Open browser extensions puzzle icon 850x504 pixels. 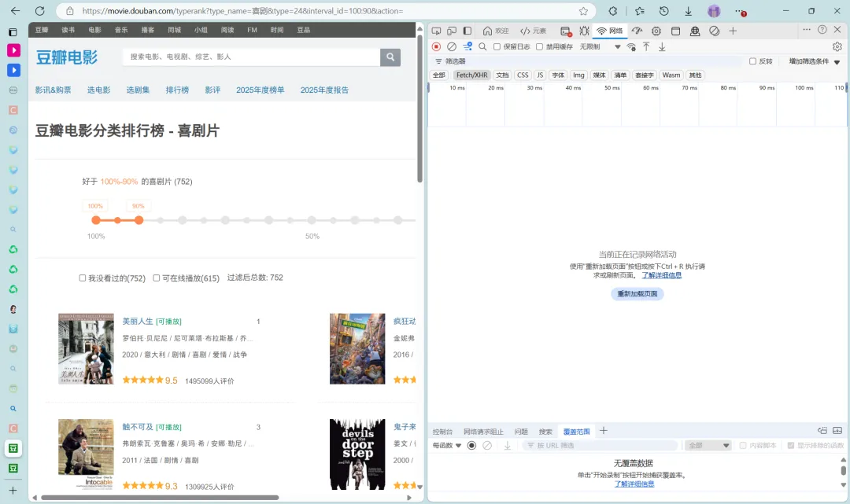click(613, 11)
